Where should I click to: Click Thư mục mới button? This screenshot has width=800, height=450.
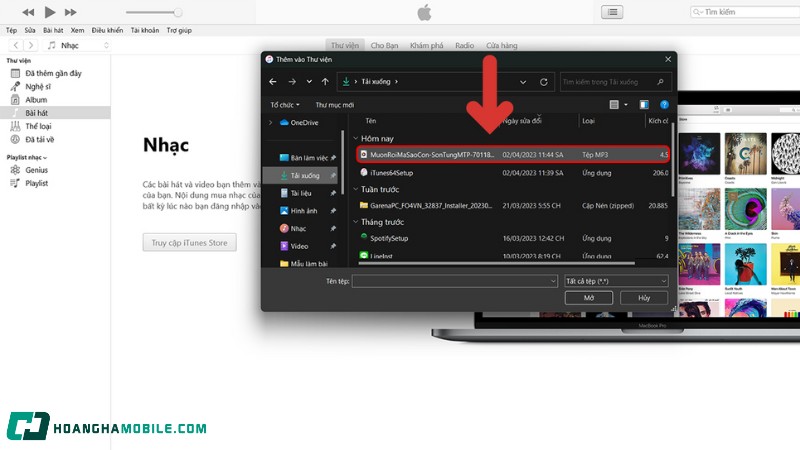[x=335, y=105]
